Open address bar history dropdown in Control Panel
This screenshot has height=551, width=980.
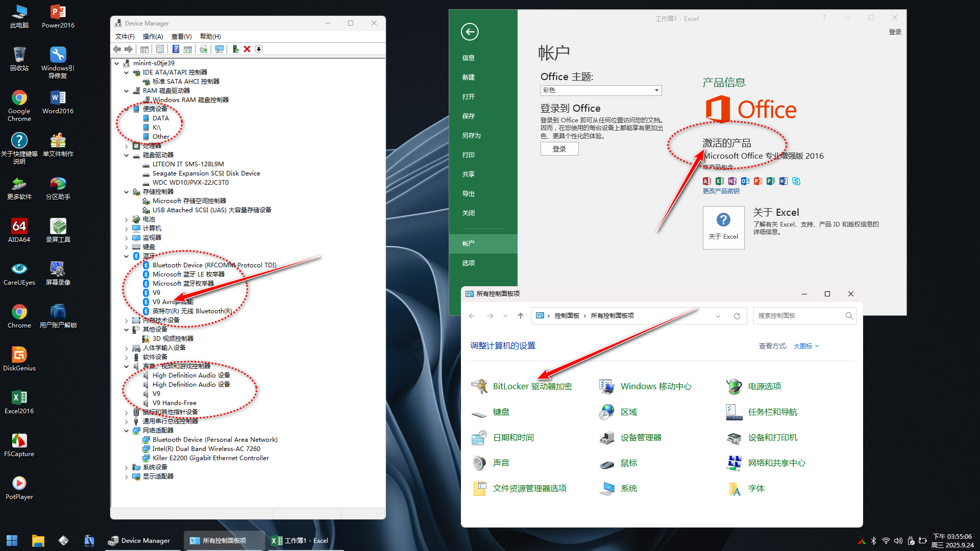point(718,316)
